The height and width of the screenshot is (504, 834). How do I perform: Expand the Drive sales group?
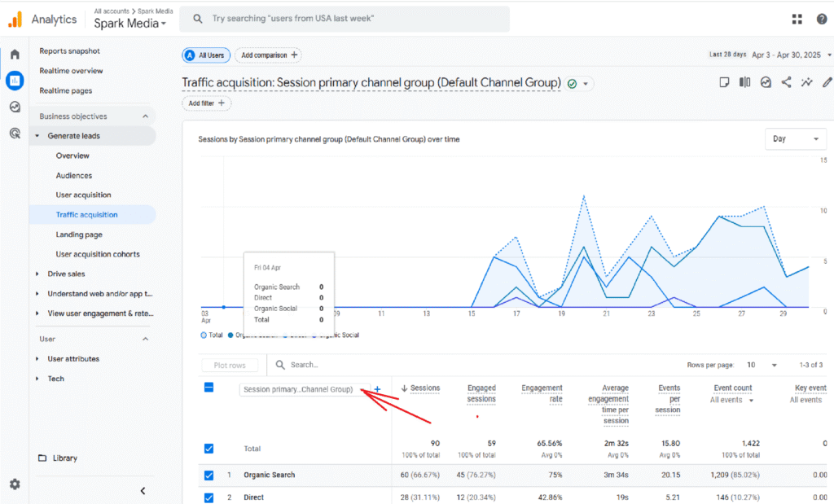(x=37, y=274)
